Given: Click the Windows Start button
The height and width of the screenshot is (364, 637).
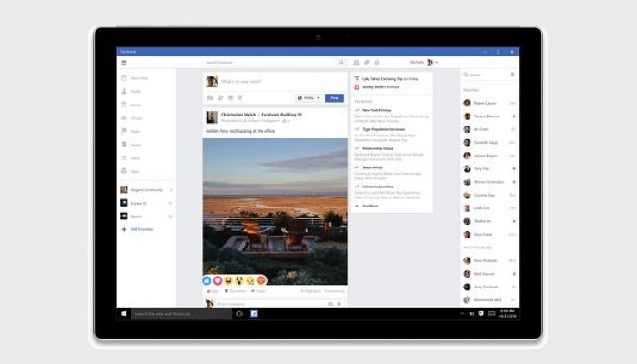Looking at the screenshot, I should [124, 313].
